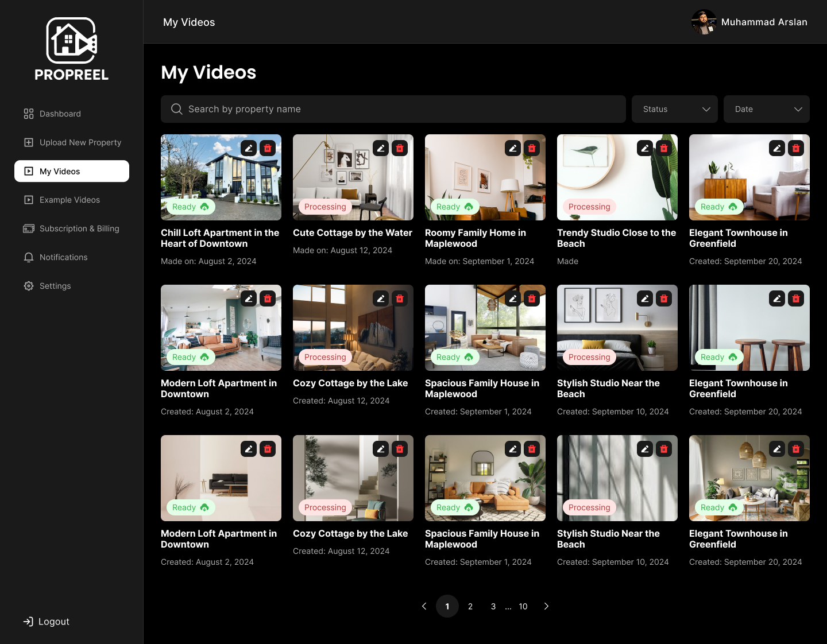Delete Modern Loft Apartment in second row

pos(268,298)
